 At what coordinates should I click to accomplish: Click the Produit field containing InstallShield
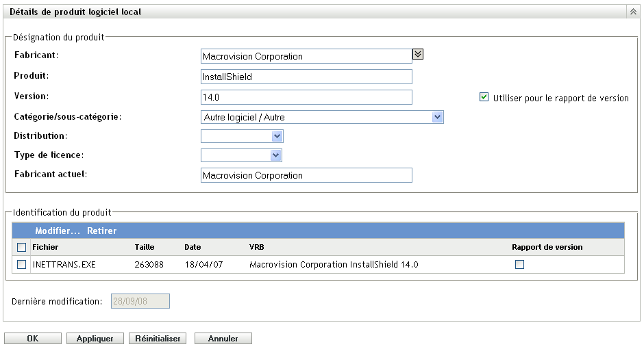click(x=306, y=77)
